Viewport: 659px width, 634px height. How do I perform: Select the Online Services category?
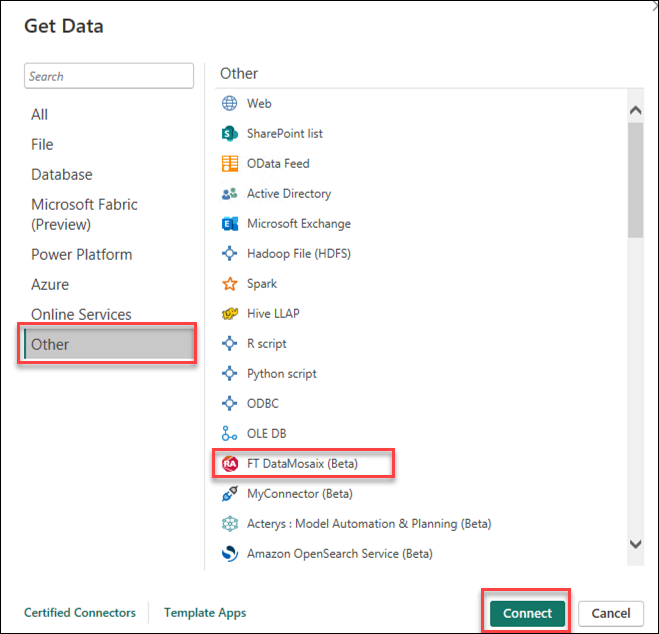81,314
